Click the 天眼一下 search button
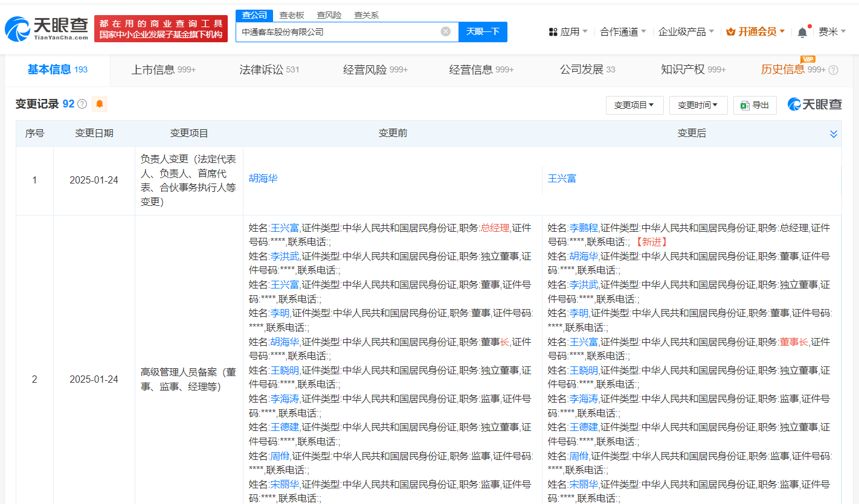 483,31
